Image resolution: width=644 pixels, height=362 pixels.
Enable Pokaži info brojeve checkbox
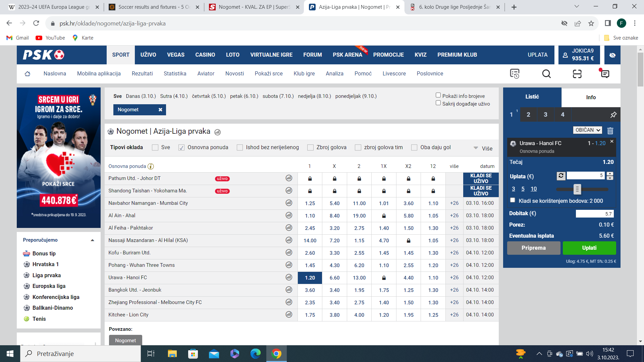coord(438,96)
